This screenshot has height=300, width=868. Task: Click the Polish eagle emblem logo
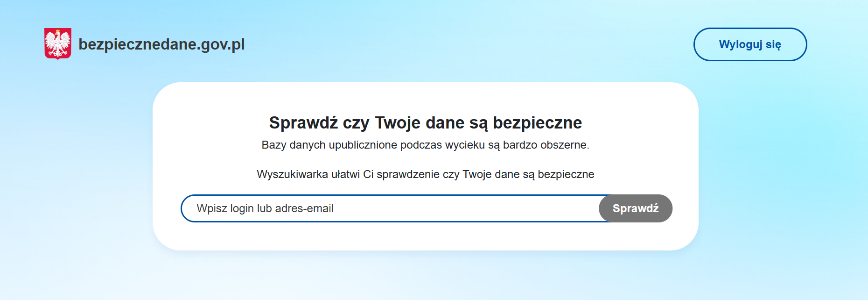[58, 44]
